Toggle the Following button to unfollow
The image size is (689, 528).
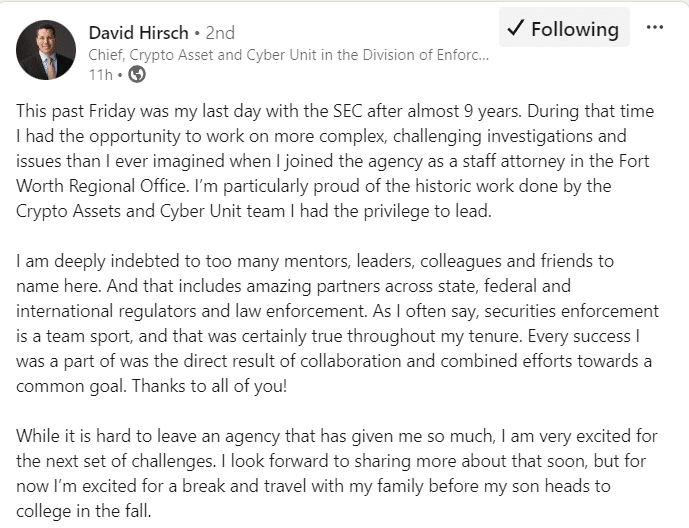[x=564, y=28]
